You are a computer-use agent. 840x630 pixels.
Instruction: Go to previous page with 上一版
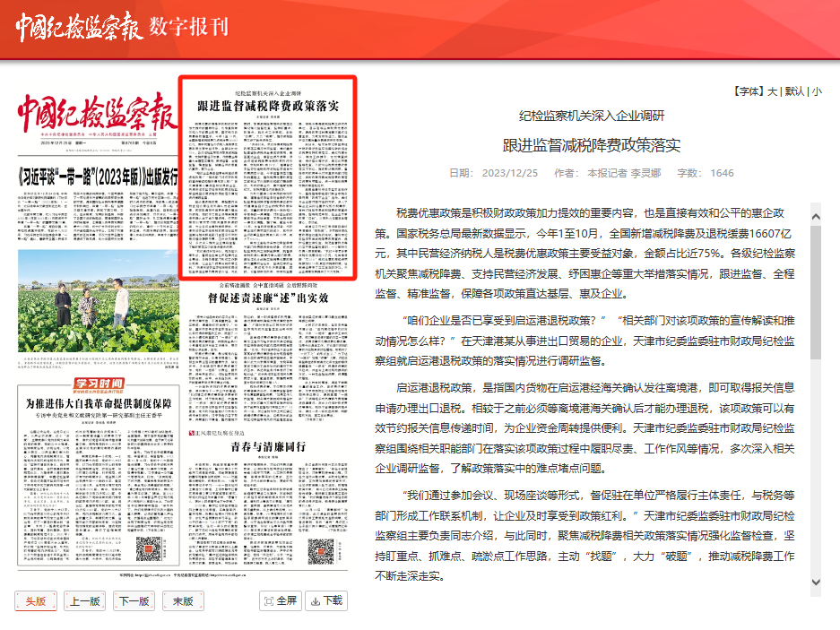[84, 601]
